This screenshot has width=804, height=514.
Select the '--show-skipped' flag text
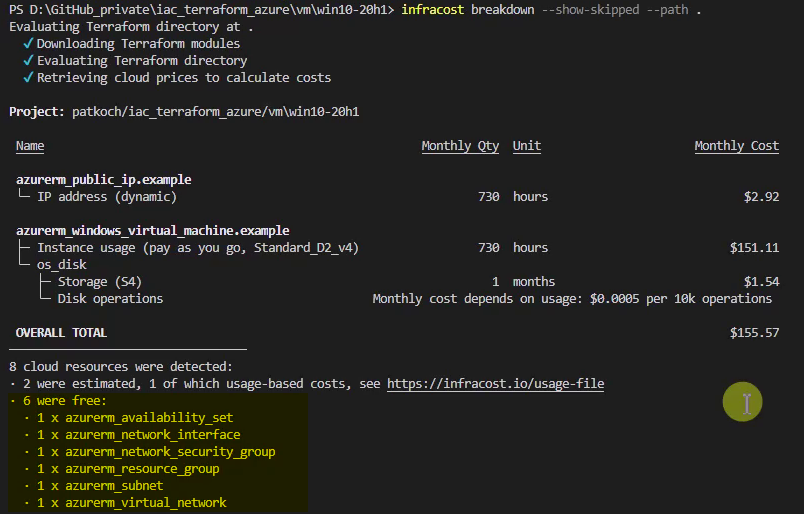pos(591,10)
